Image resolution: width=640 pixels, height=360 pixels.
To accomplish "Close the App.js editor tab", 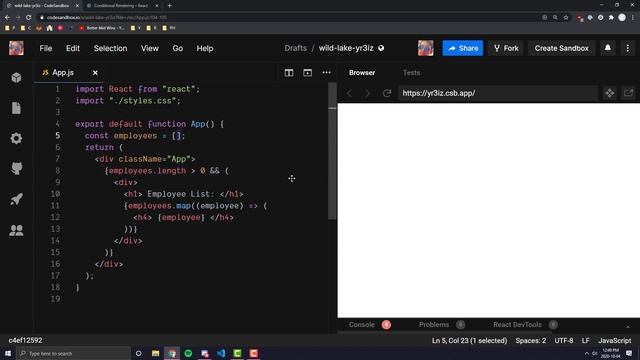I will (x=95, y=73).
